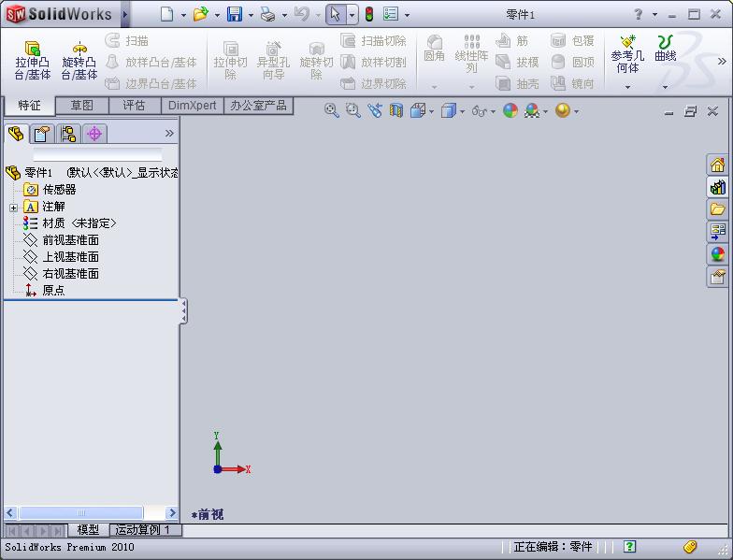Click the Extruded Boss/Base (拉伸凸台/基体) tool
733x560 pixels.
pos(32,61)
